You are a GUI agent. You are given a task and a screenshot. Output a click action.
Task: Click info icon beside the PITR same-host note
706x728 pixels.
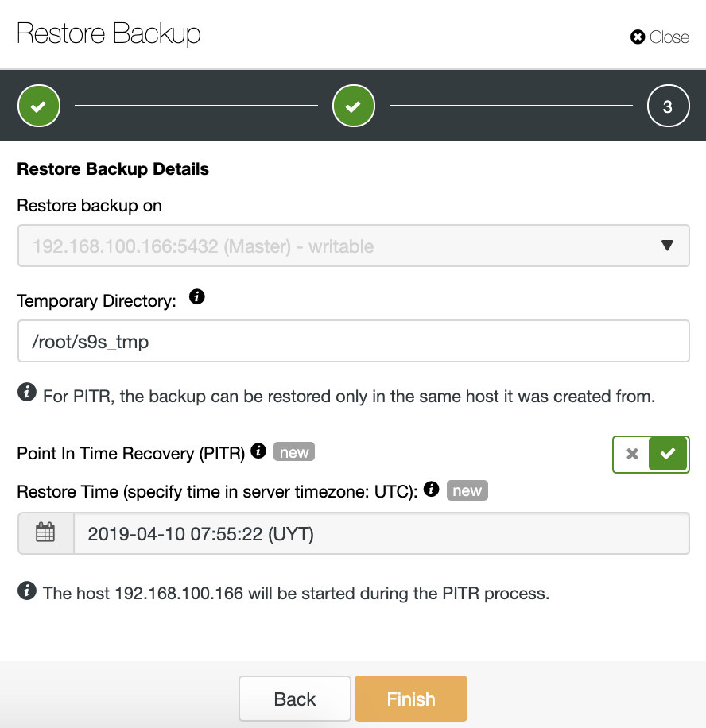coord(27,392)
